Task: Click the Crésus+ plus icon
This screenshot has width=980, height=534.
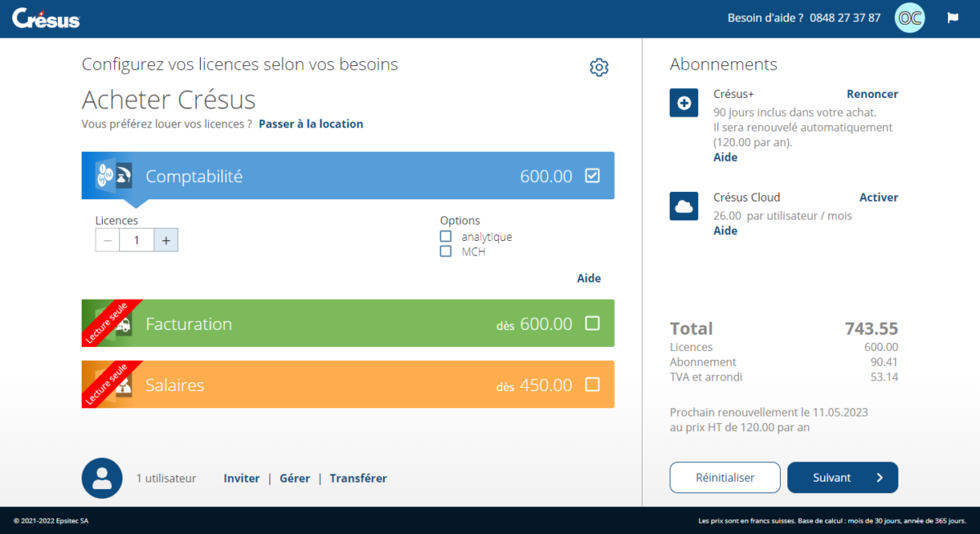Action: point(684,102)
